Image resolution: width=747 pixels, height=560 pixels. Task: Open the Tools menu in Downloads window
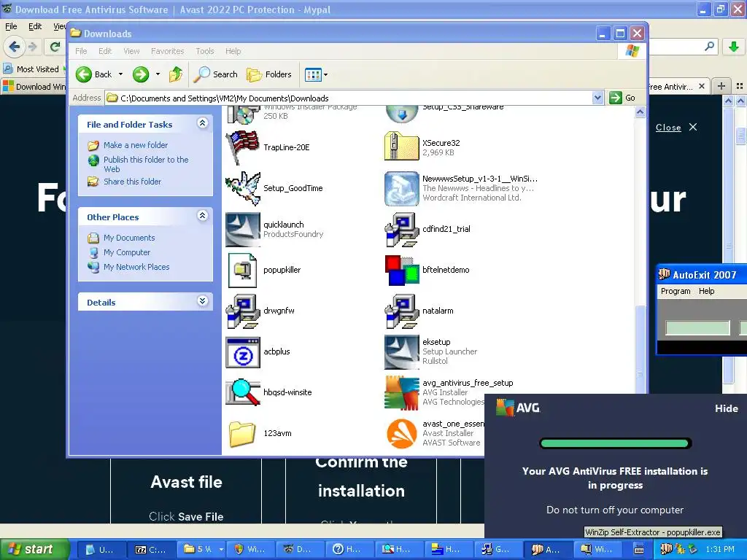(x=205, y=51)
